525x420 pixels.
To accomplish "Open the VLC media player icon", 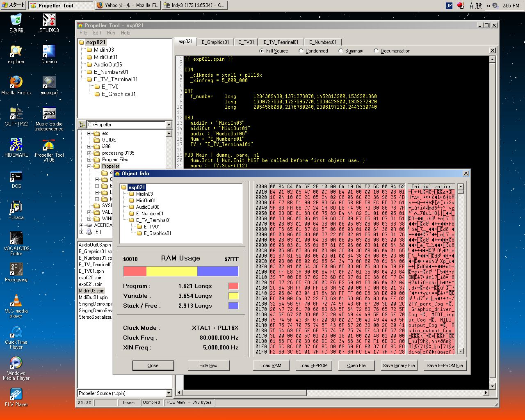I will (x=16, y=301).
